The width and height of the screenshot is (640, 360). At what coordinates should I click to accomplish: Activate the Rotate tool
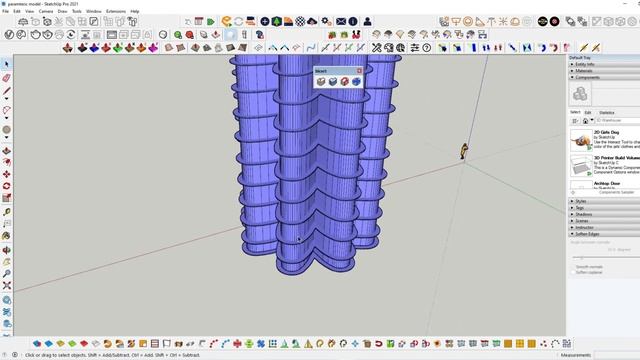pyautogui.click(x=7, y=186)
